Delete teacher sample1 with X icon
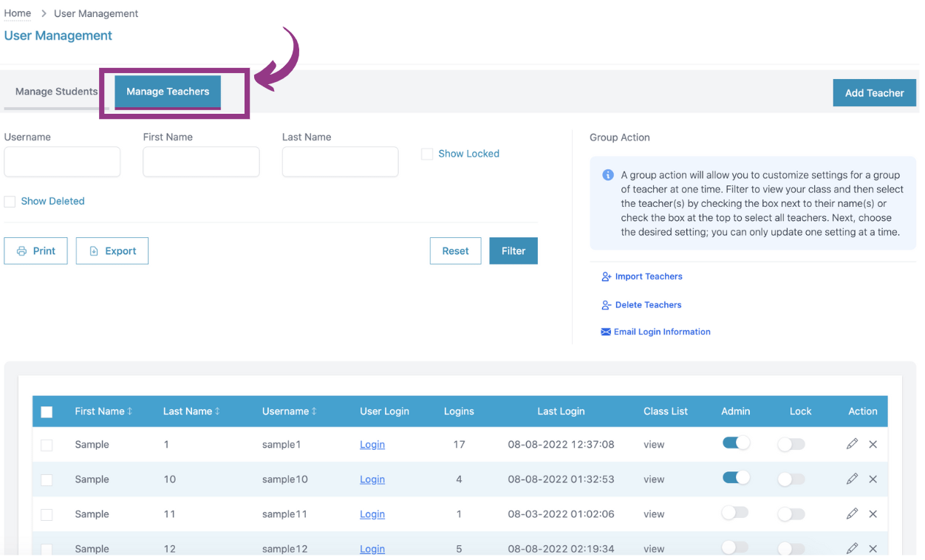The height and width of the screenshot is (560, 925). click(x=873, y=444)
